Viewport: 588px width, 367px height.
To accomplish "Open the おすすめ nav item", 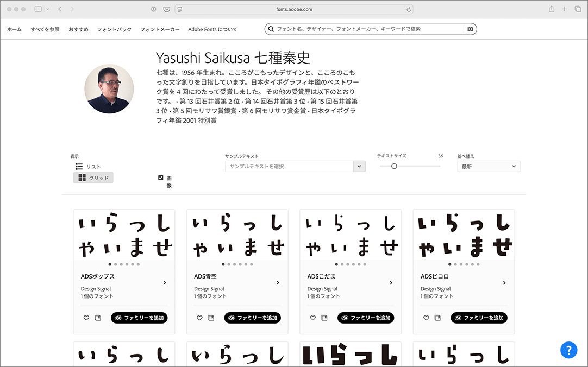I will [x=78, y=29].
